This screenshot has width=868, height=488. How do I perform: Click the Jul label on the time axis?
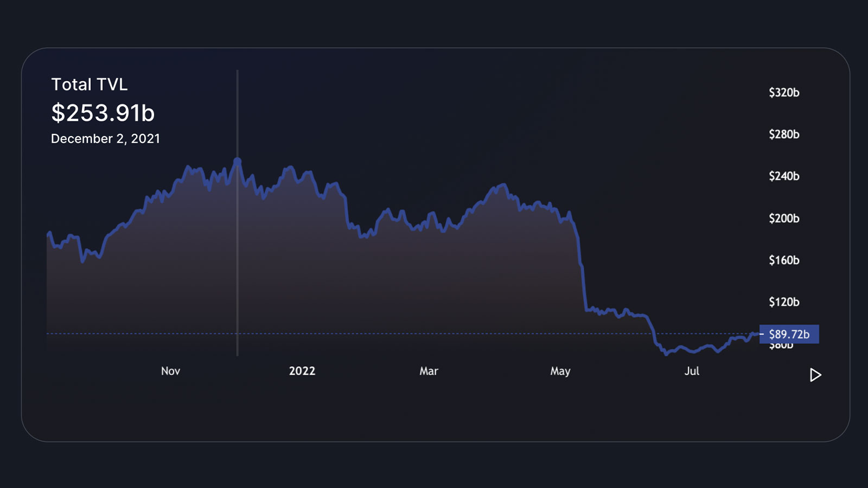pyautogui.click(x=692, y=371)
